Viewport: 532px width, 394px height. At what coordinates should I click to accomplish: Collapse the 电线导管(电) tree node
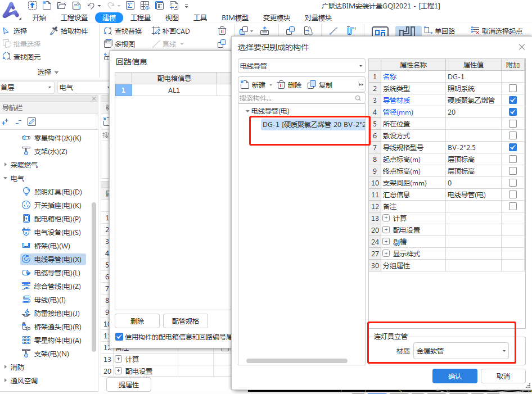click(x=247, y=111)
